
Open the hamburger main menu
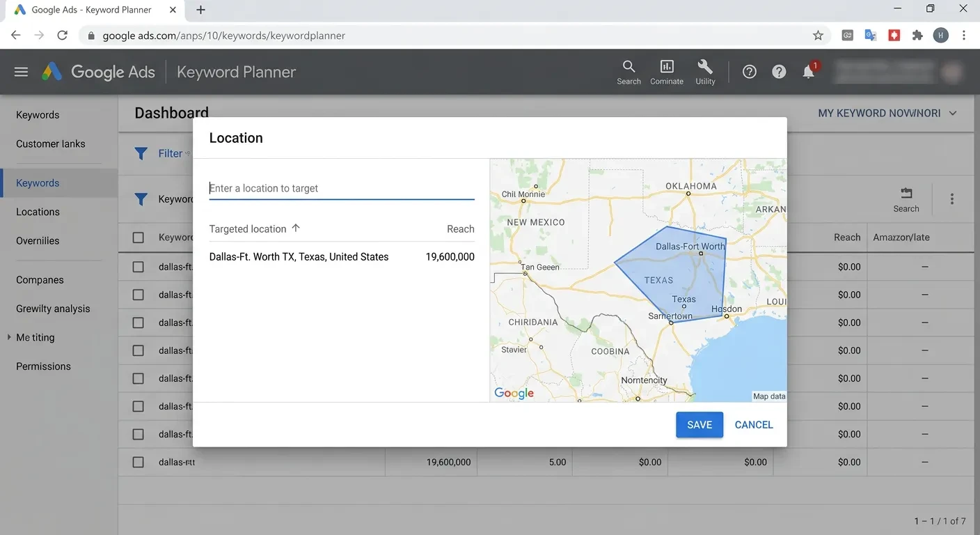(x=21, y=72)
